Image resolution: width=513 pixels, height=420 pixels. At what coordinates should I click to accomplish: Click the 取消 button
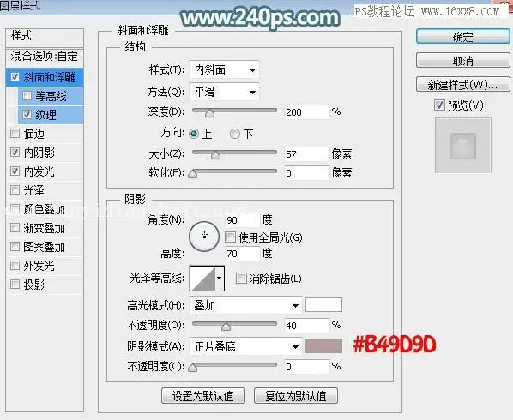click(463, 61)
